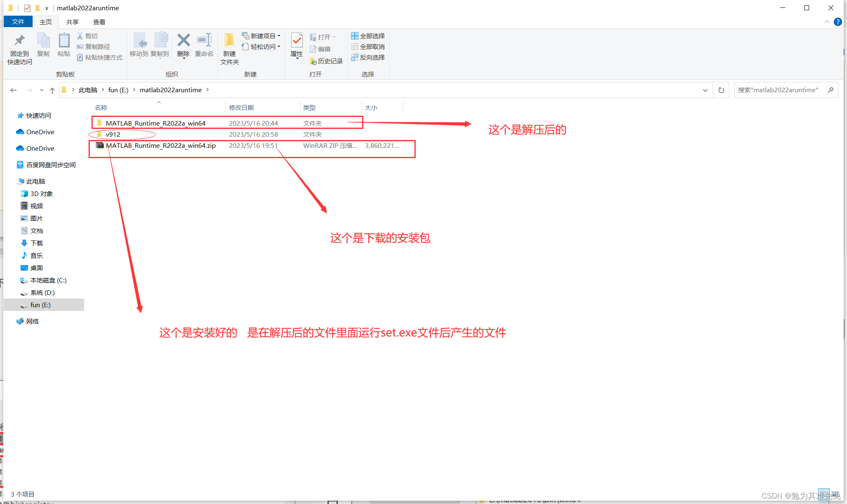
Task: Sort by 名称 column header
Action: [101, 108]
